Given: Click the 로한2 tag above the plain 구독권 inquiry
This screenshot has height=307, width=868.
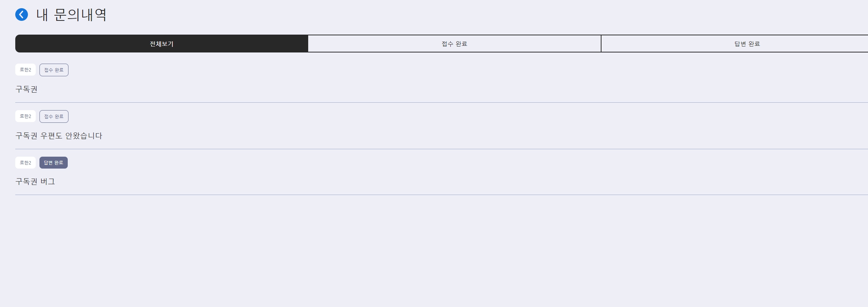Looking at the screenshot, I should pos(25,70).
